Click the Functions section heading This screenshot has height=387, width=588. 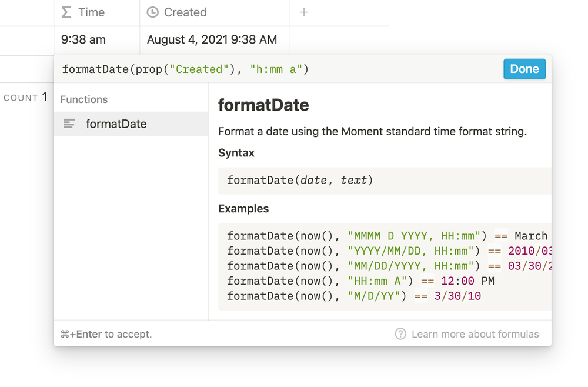(84, 99)
